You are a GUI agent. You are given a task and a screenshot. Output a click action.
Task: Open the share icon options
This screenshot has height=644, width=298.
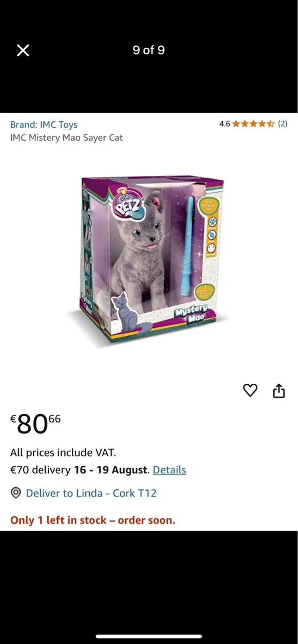[x=279, y=391]
